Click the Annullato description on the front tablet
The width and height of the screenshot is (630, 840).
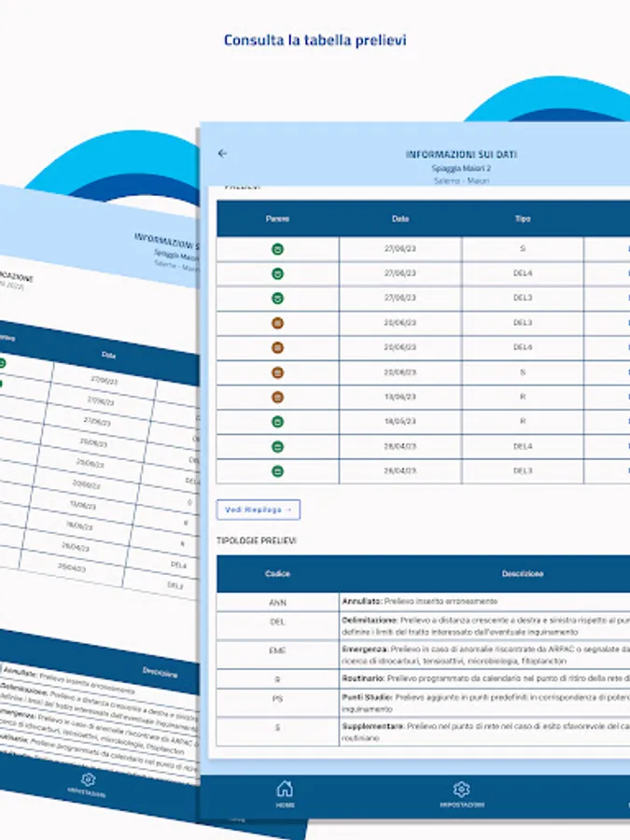point(419,602)
